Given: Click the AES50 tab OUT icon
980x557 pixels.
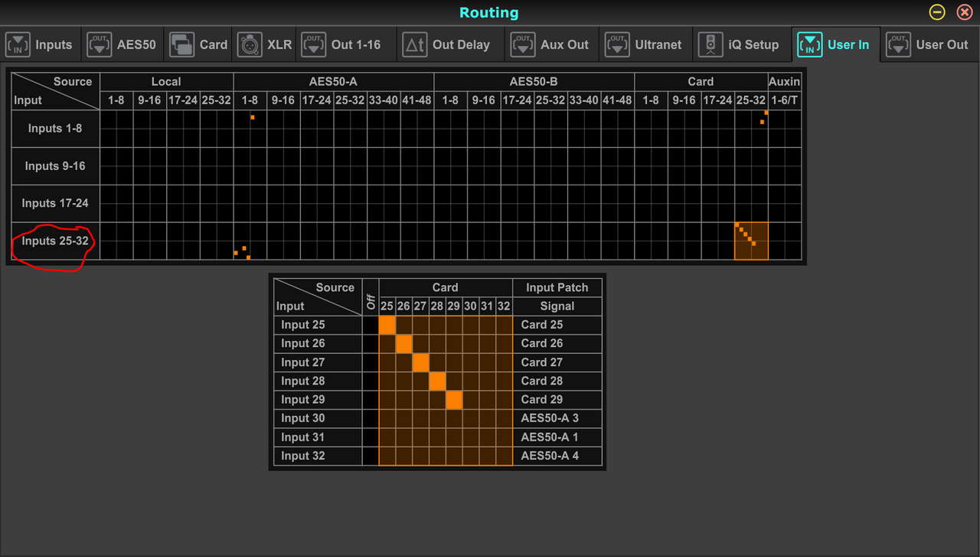Looking at the screenshot, I should coord(100,44).
